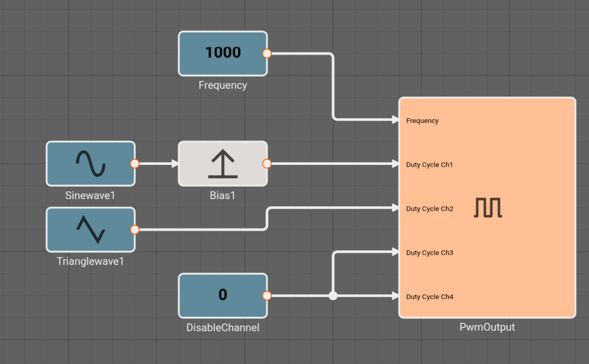Click the 'Bias1' block caption
This screenshot has height=364, width=589.
(222, 195)
